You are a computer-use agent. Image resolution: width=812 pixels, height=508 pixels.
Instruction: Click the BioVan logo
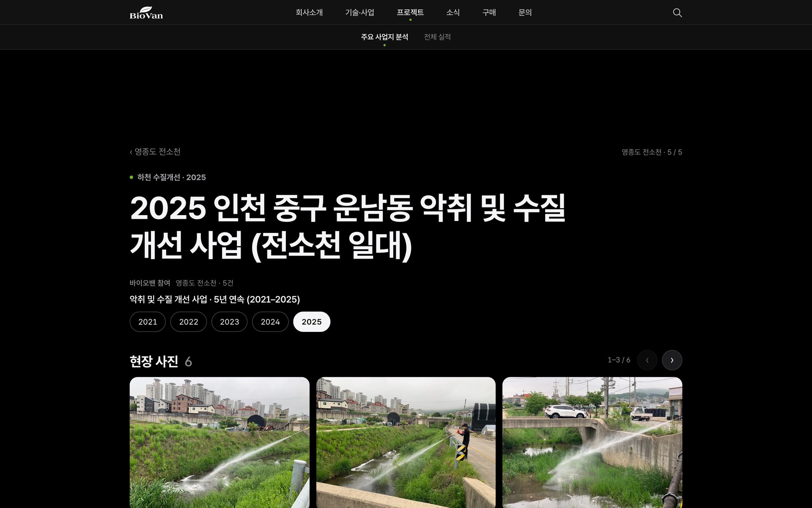click(x=146, y=13)
